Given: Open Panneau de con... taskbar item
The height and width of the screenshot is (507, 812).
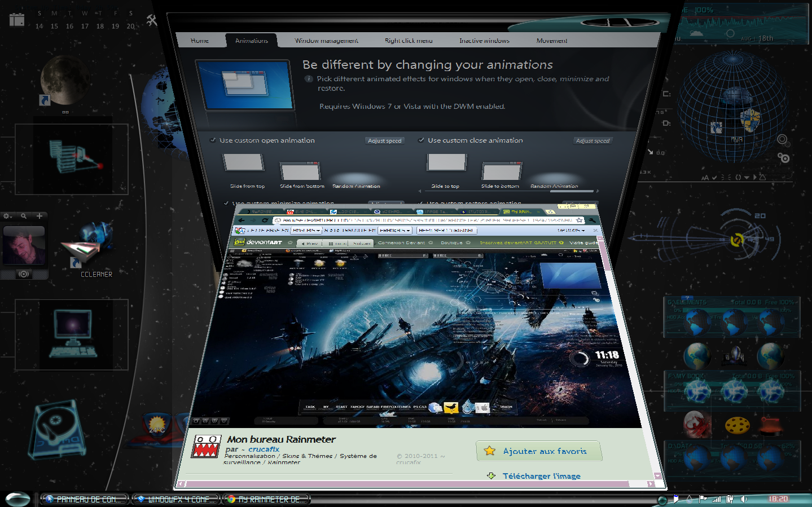Looking at the screenshot, I should coord(85,499).
